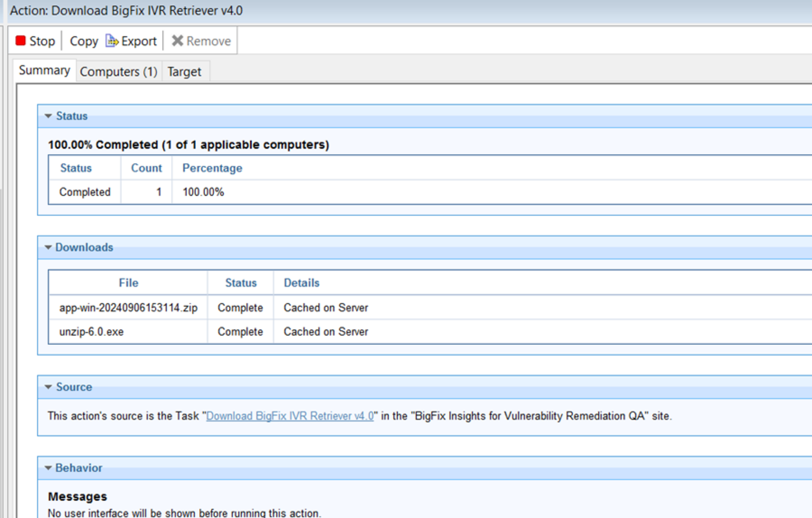
Task: Click the File column header
Action: (x=129, y=282)
